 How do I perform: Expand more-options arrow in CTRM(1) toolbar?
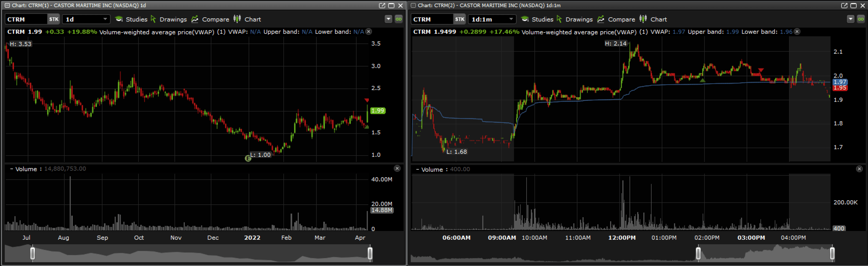[x=388, y=19]
